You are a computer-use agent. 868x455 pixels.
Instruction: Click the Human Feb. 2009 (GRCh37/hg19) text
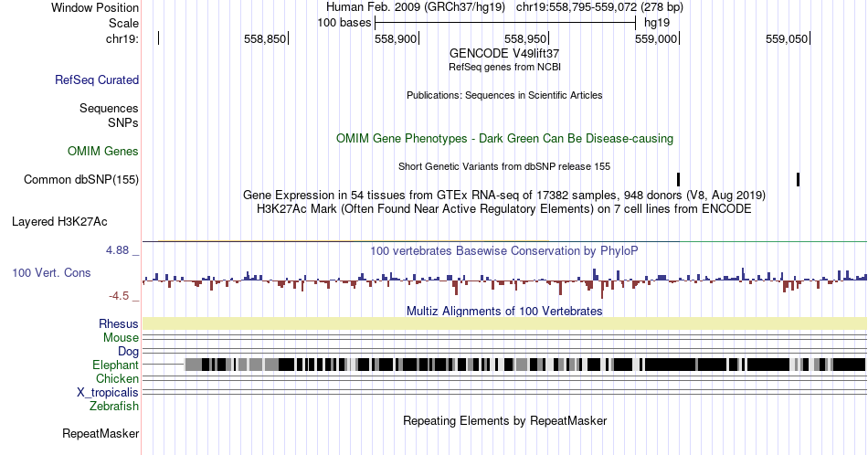coord(416,7)
